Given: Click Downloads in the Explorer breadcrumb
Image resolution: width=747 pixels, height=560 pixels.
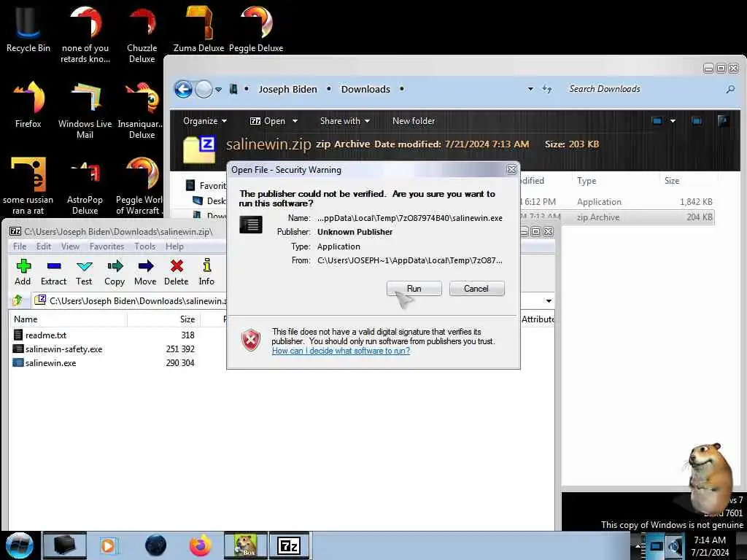Looking at the screenshot, I should [x=365, y=90].
